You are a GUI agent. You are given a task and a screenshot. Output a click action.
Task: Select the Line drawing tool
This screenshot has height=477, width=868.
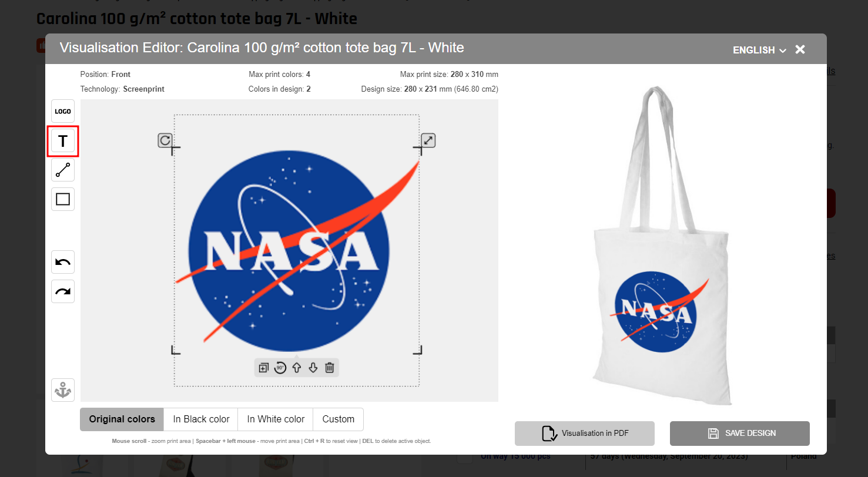click(x=63, y=170)
